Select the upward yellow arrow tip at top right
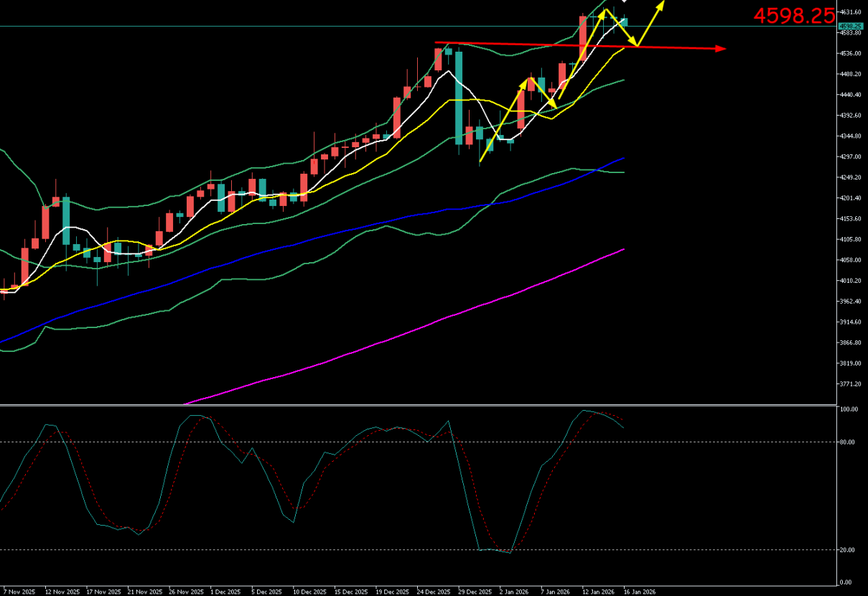The width and height of the screenshot is (868, 596). pos(661,3)
